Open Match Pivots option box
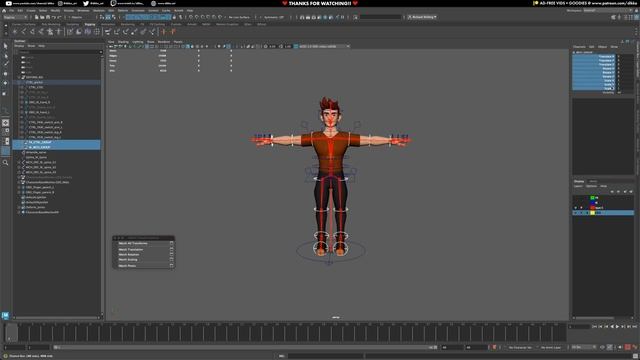 point(171,266)
